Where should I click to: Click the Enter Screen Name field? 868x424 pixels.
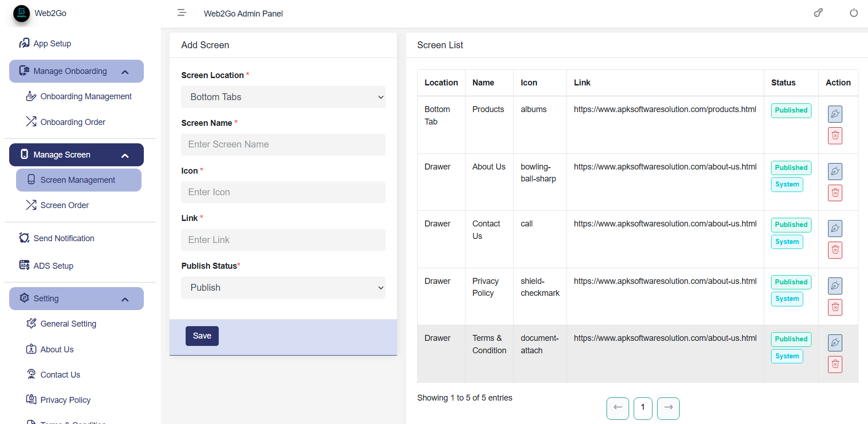coord(283,145)
